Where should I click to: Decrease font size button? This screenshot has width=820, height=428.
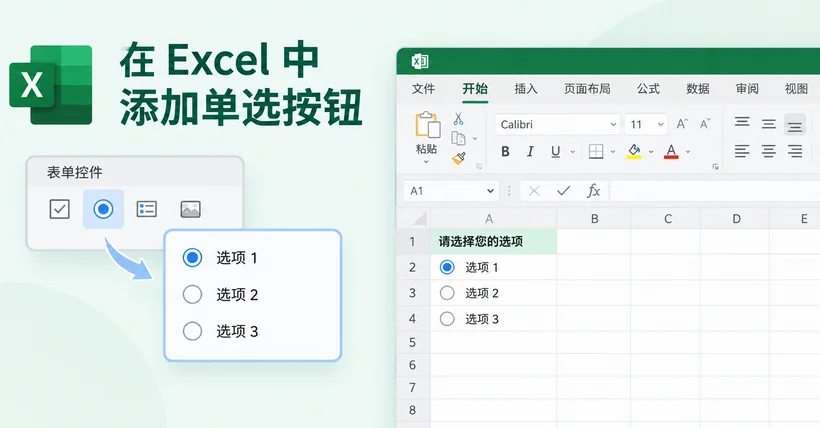click(705, 124)
